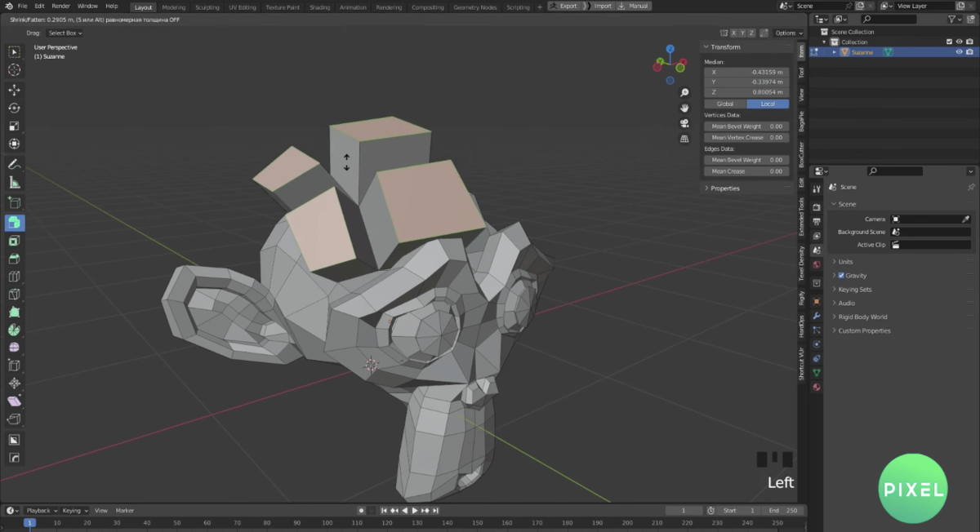
Task: Switch perspective/orthographic with the grid icon
Action: [684, 139]
